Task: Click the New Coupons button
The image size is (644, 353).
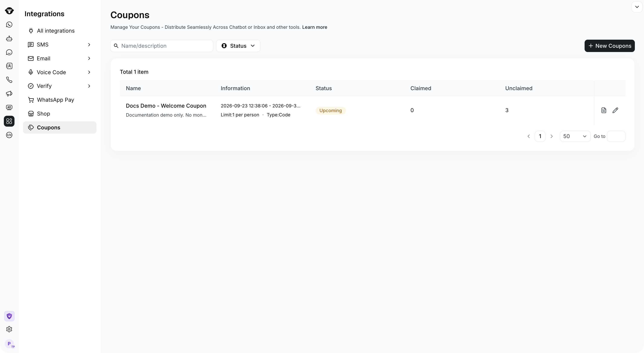Action: click(609, 46)
